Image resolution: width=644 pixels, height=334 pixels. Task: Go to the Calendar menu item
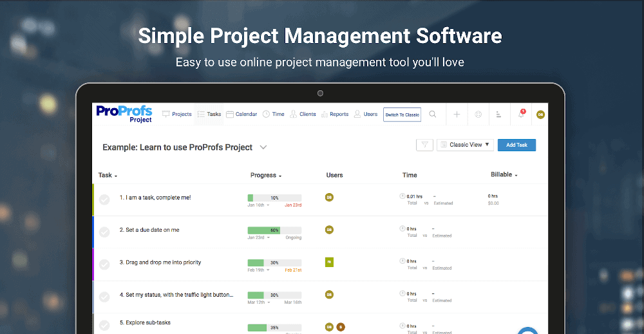[x=241, y=114]
